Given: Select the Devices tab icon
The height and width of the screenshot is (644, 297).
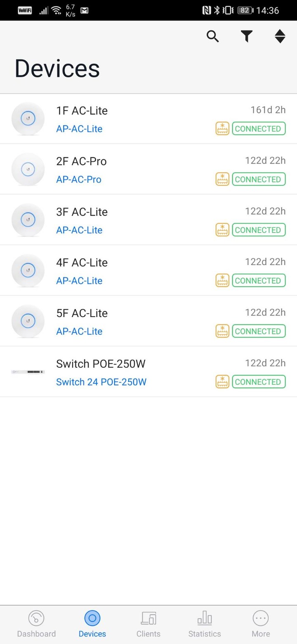Looking at the screenshot, I should click(x=92, y=618).
